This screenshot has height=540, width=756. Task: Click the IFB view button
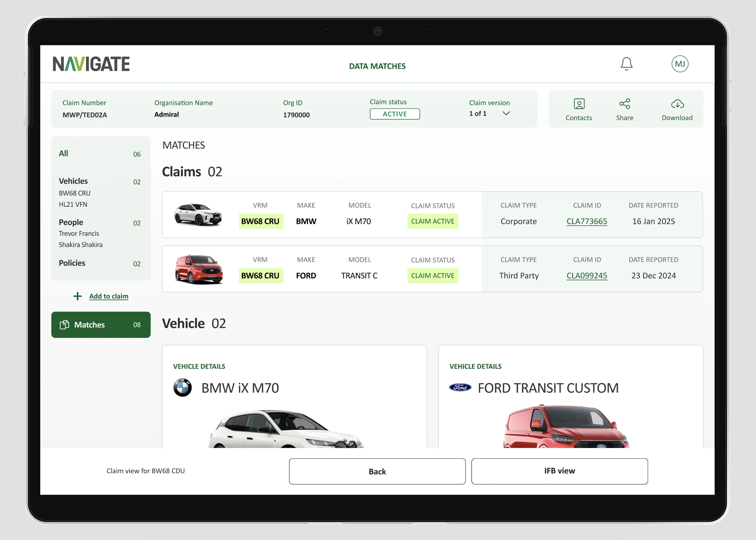pos(559,471)
